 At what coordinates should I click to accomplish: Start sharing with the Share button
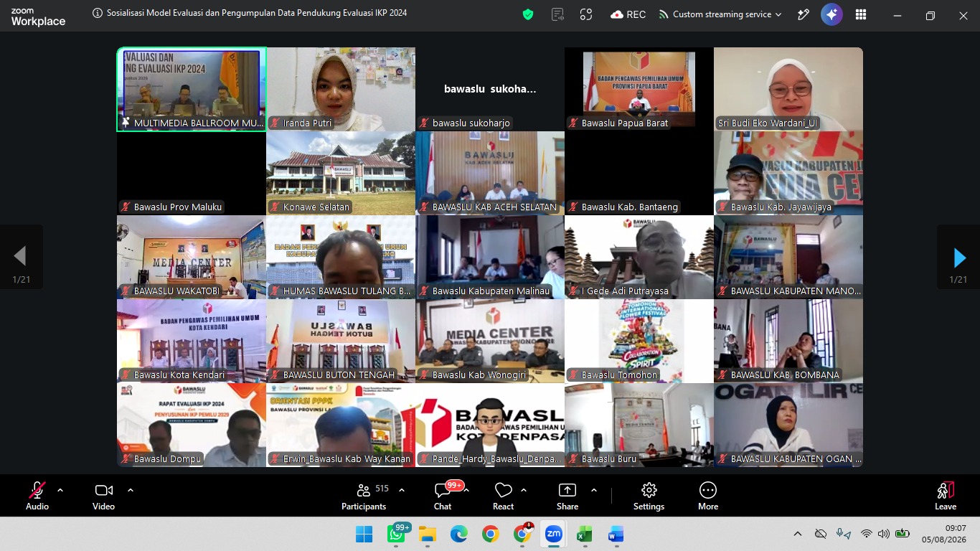coord(567,496)
